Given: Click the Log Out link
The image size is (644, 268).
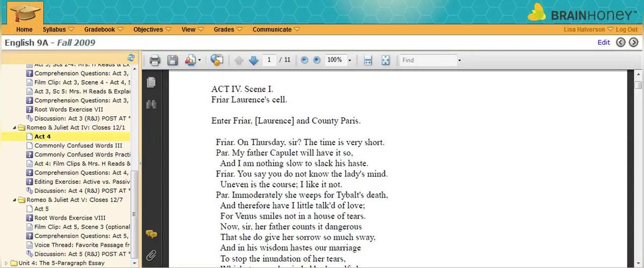Looking at the screenshot, I should click(x=626, y=30).
